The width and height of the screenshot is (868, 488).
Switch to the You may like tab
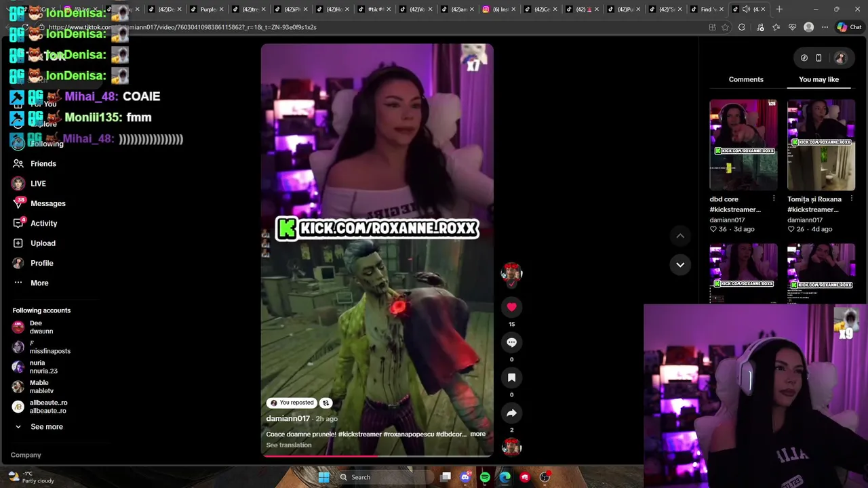pos(818,79)
